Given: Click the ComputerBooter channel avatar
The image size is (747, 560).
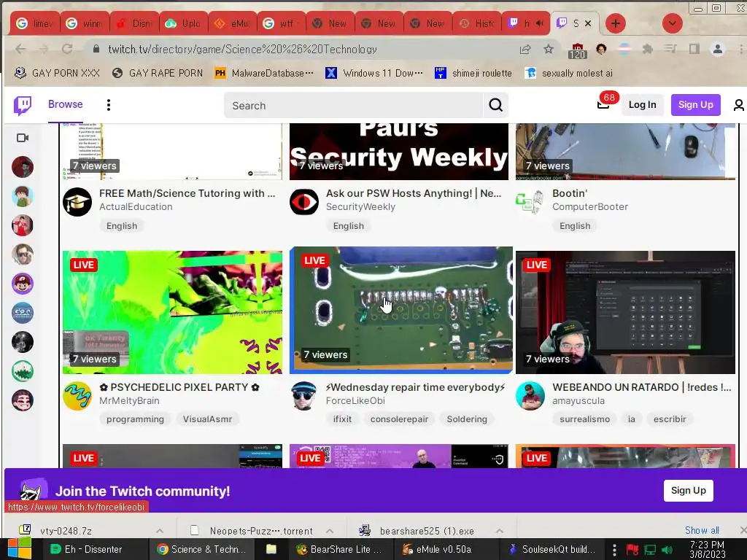Looking at the screenshot, I should [x=530, y=201].
